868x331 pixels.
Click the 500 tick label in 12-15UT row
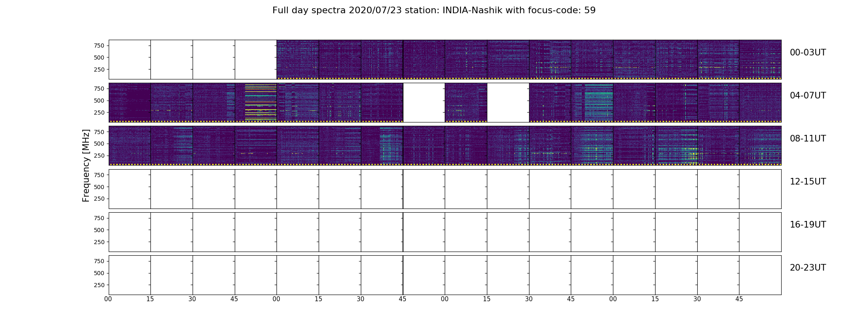click(99, 187)
